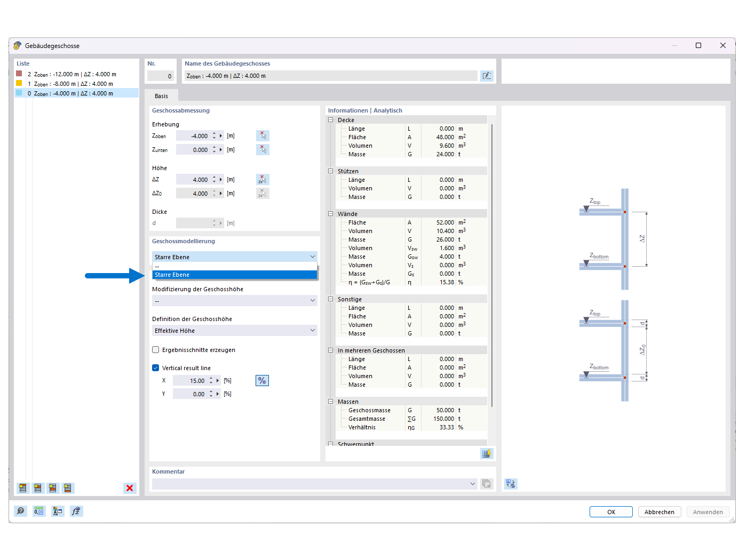
Task: Uncheck the Vertical result line checkbox
Action: pos(156,368)
